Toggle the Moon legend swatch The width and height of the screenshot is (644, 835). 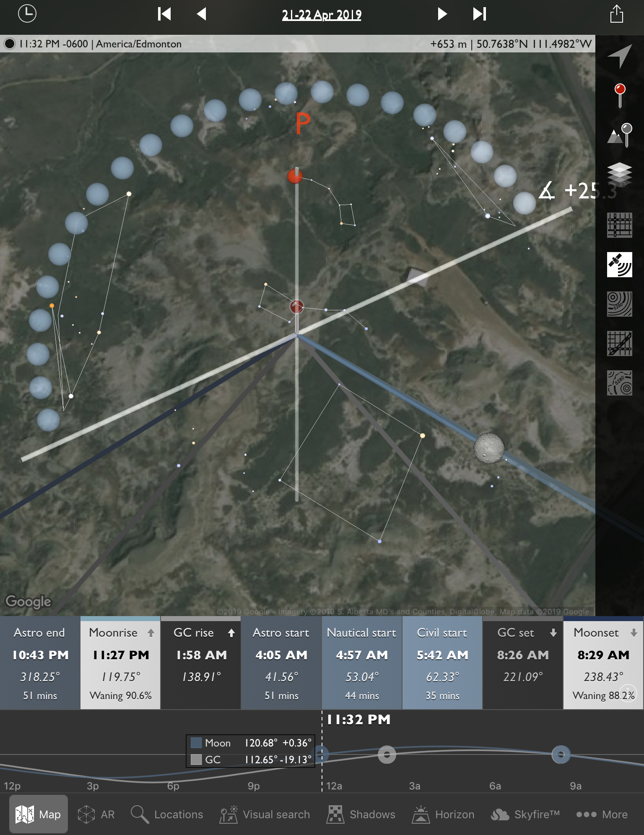click(x=196, y=743)
